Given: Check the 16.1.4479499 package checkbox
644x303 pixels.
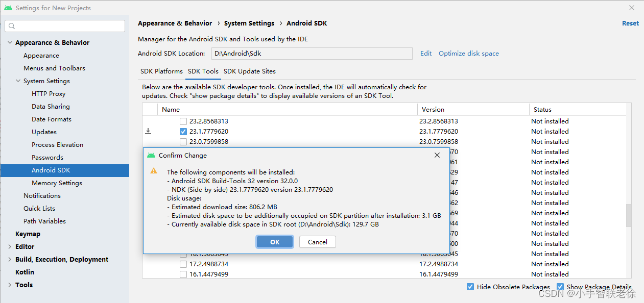Looking at the screenshot, I should pos(183,274).
